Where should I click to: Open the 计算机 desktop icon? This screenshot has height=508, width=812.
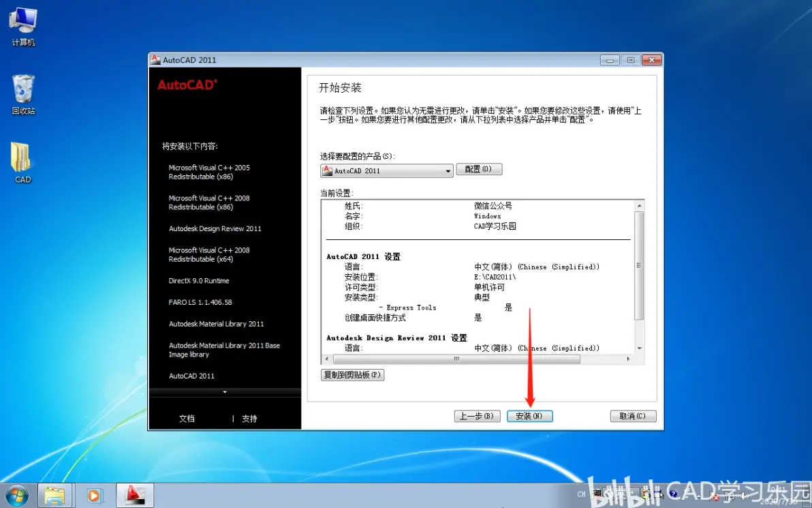tap(23, 26)
